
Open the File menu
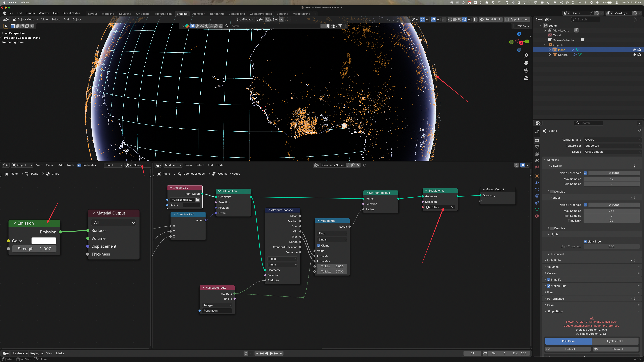[11, 13]
